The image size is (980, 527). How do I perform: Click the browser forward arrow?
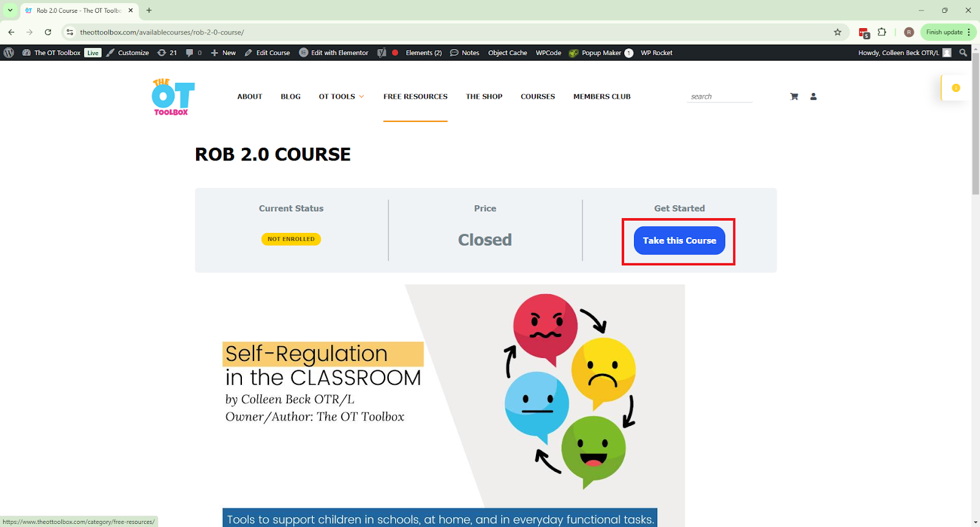pyautogui.click(x=29, y=32)
